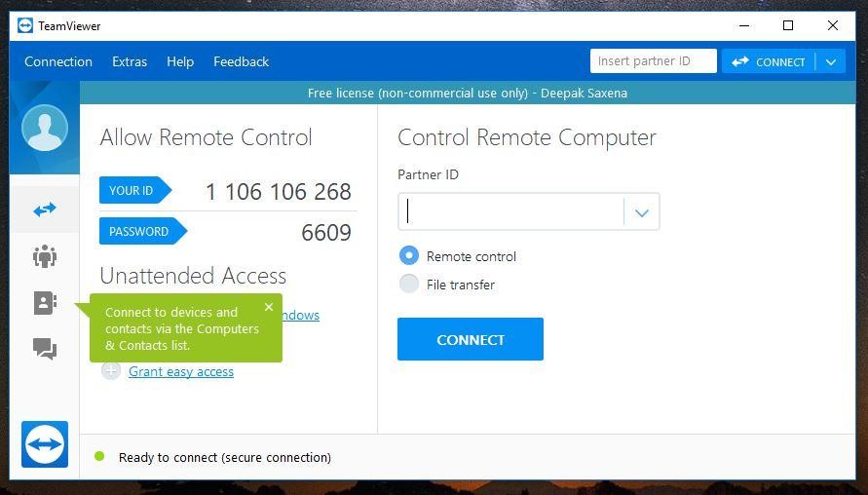Maximize the TeamViewer window
The width and height of the screenshot is (868, 495).
pos(788,25)
